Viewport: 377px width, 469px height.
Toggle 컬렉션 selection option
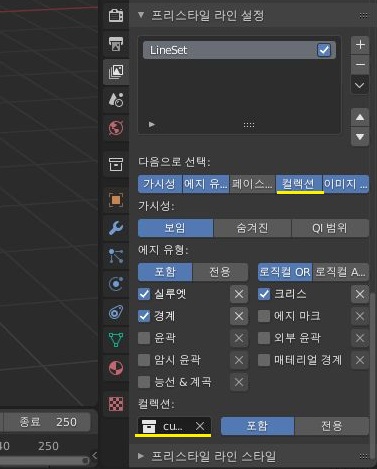299,184
